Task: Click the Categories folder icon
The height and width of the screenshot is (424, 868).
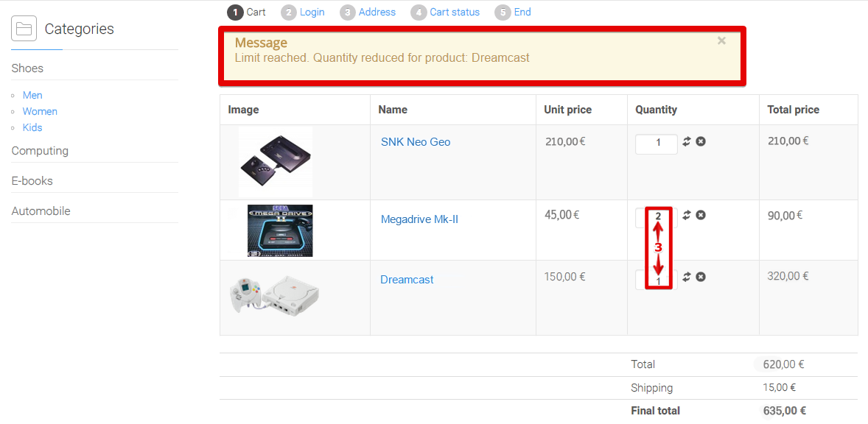Action: 24,28
